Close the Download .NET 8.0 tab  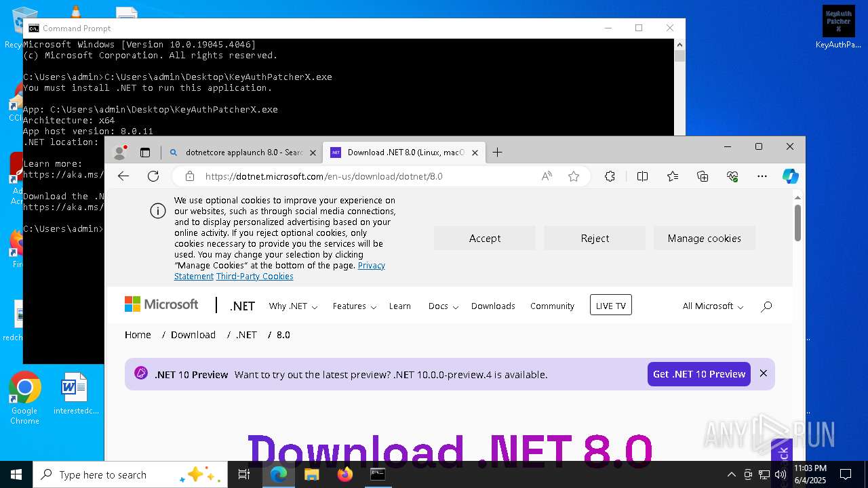coord(475,152)
